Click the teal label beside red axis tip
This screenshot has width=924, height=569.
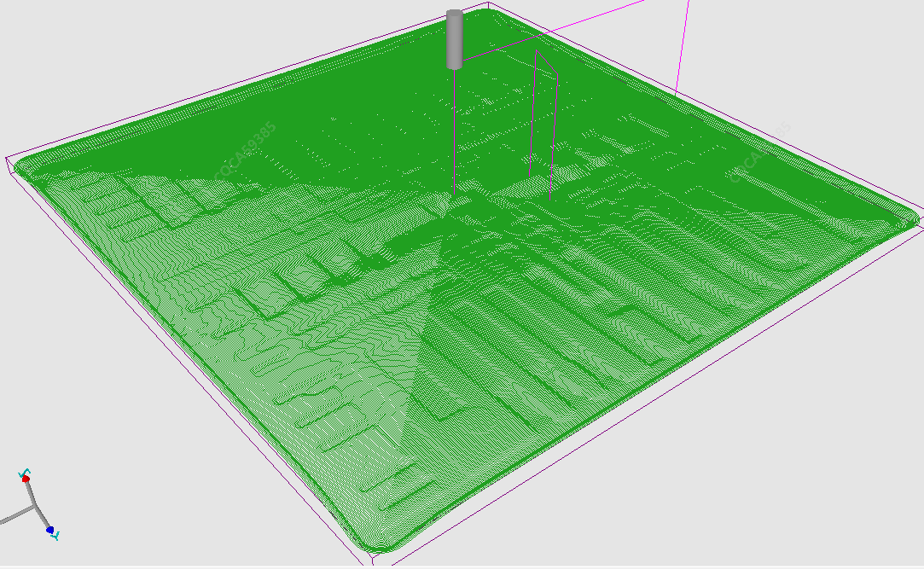point(25,471)
